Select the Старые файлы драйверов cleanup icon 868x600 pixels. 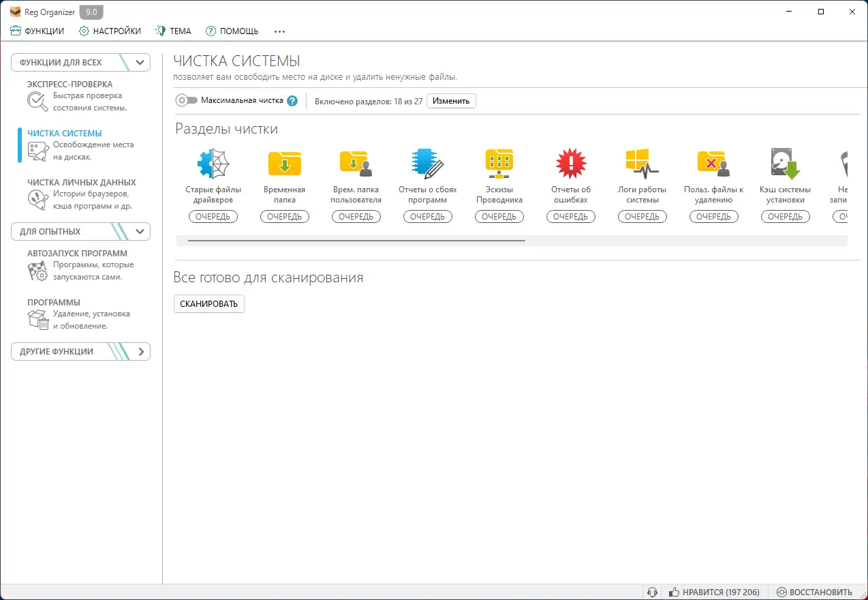point(213,162)
